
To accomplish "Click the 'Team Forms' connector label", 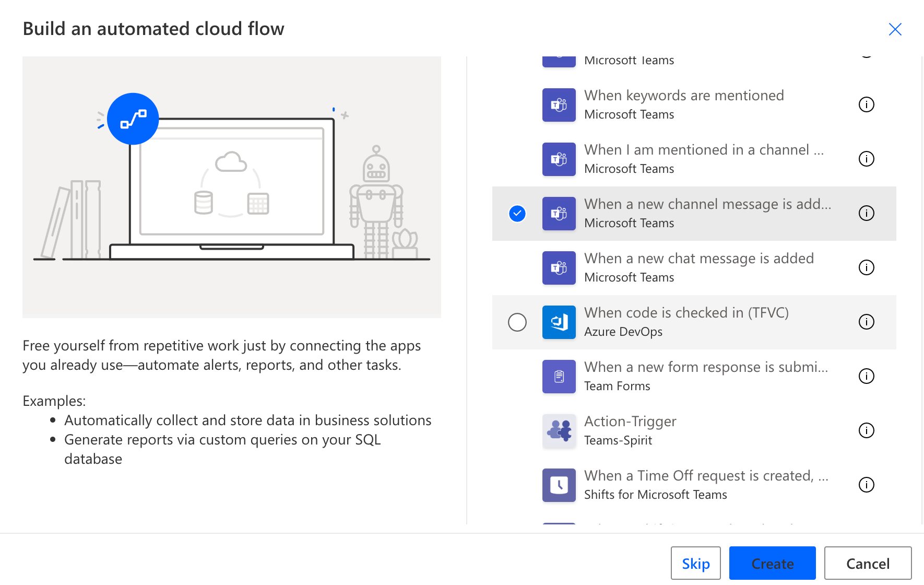I will 617,386.
